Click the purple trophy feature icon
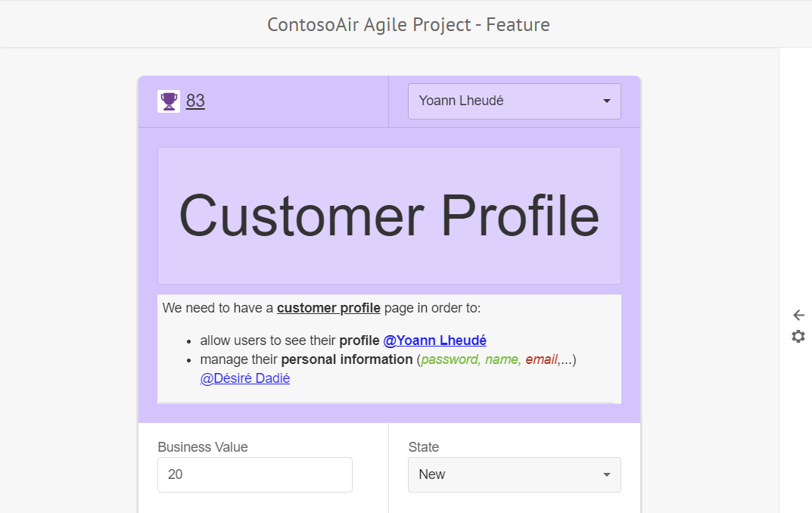 click(169, 101)
